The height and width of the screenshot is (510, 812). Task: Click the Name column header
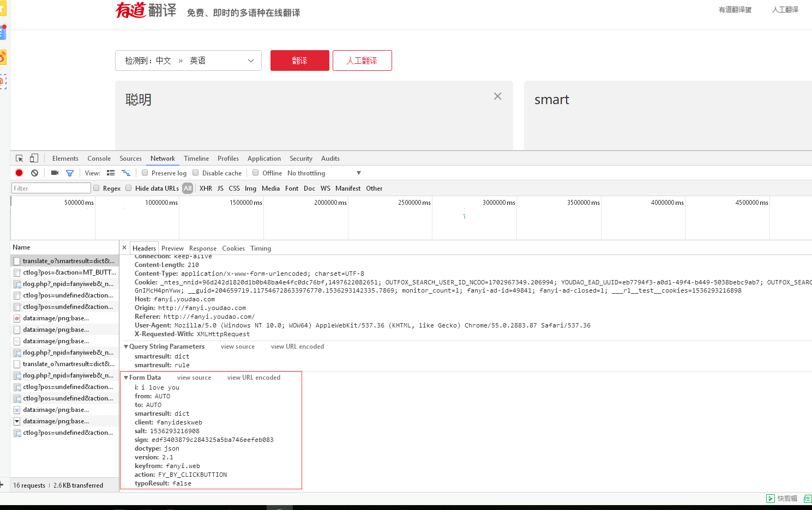[x=64, y=247]
